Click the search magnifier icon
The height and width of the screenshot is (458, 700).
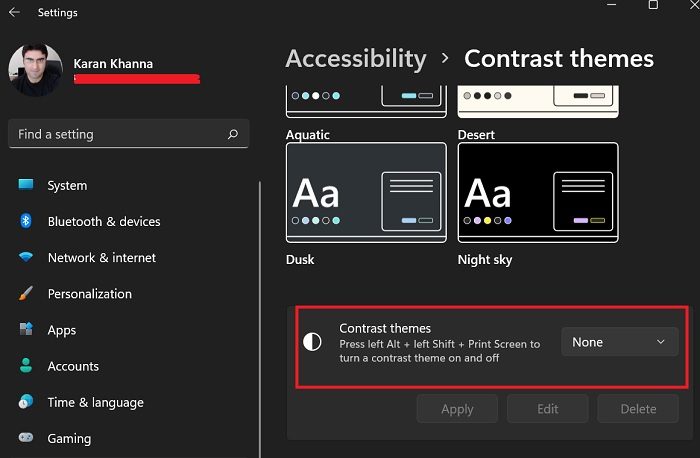233,133
